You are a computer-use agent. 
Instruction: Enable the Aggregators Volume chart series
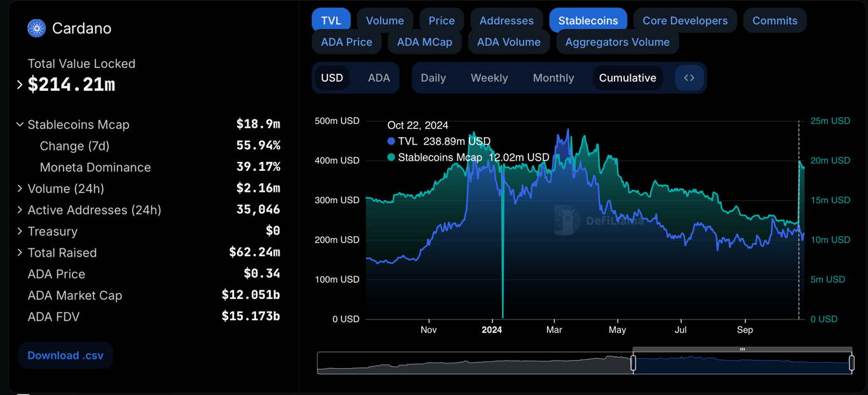click(x=617, y=42)
